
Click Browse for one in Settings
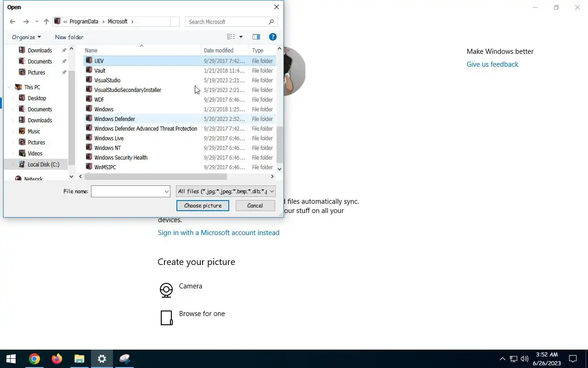202,314
